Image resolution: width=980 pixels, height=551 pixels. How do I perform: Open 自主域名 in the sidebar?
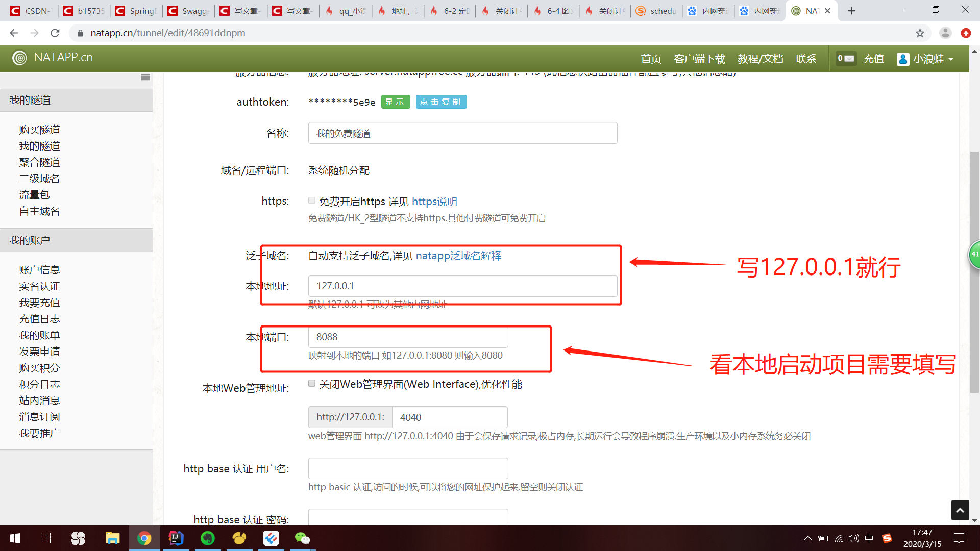tap(40, 211)
